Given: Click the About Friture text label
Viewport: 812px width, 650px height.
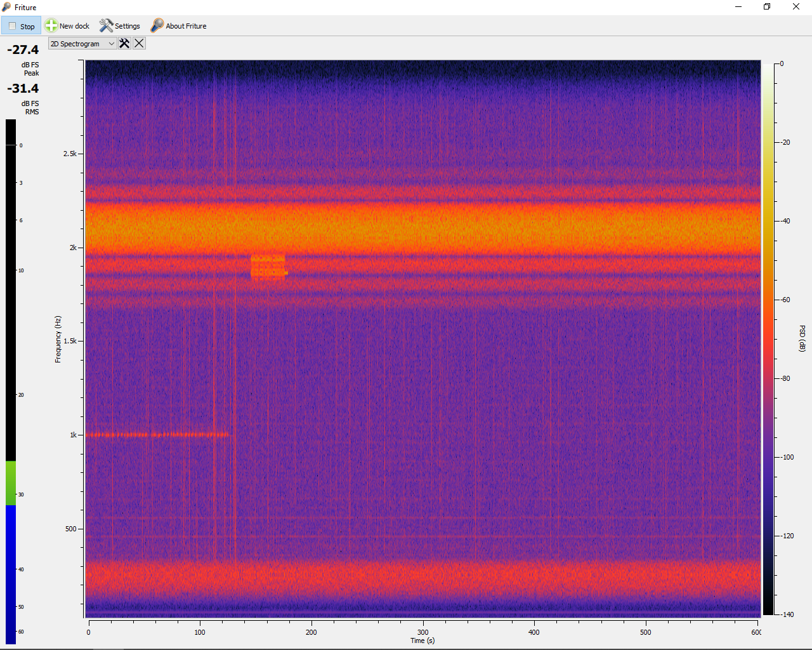Looking at the screenshot, I should [186, 26].
